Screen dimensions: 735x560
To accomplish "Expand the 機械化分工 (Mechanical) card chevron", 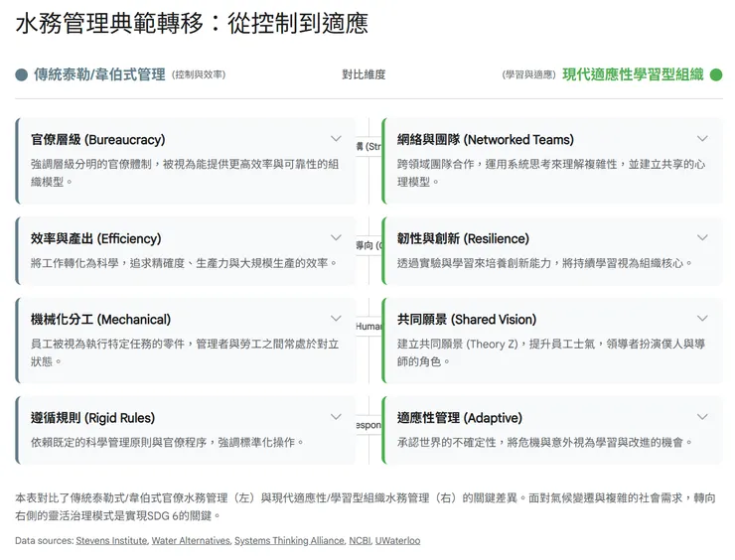I will point(336,318).
